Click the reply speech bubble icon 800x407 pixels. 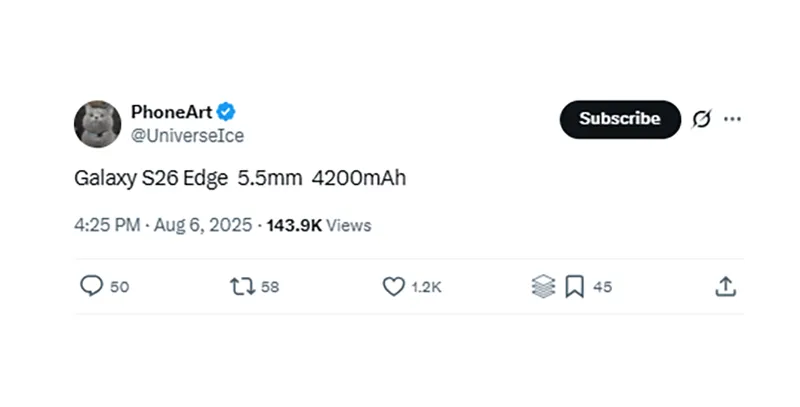point(91,286)
